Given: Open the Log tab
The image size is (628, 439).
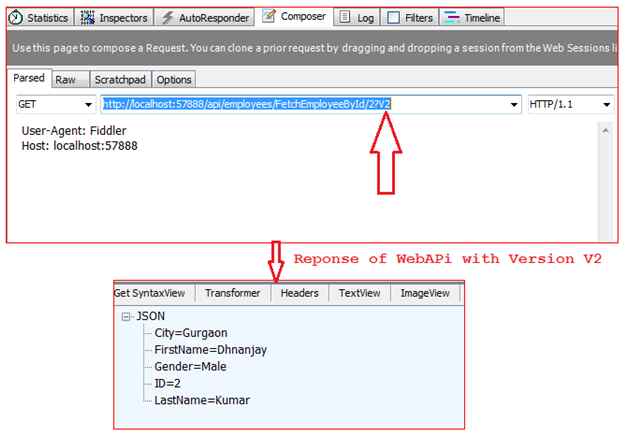Looking at the screenshot, I should point(357,18).
